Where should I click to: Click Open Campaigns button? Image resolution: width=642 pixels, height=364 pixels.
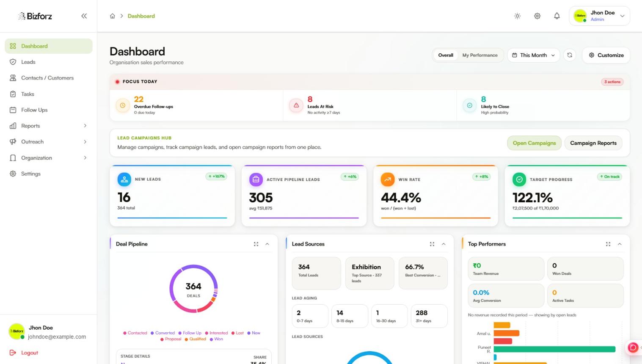point(534,143)
